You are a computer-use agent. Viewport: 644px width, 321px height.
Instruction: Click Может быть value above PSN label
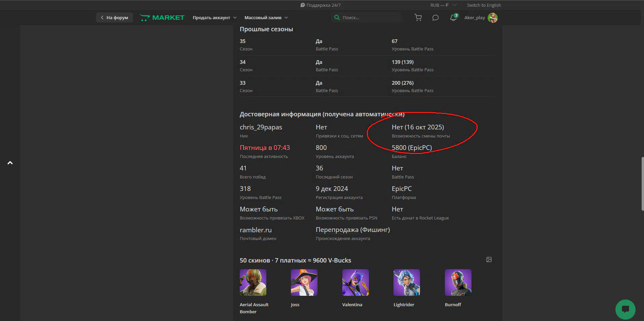[335, 209]
